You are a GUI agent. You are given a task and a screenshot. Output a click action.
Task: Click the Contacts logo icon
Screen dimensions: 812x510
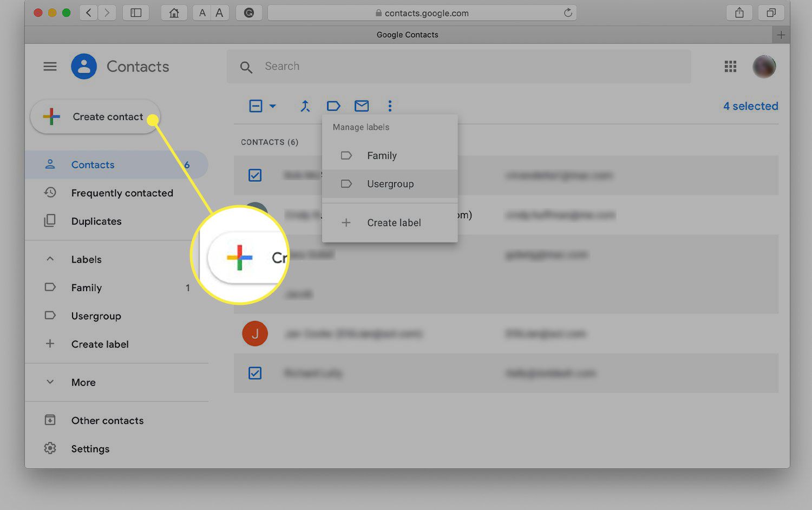(x=84, y=67)
